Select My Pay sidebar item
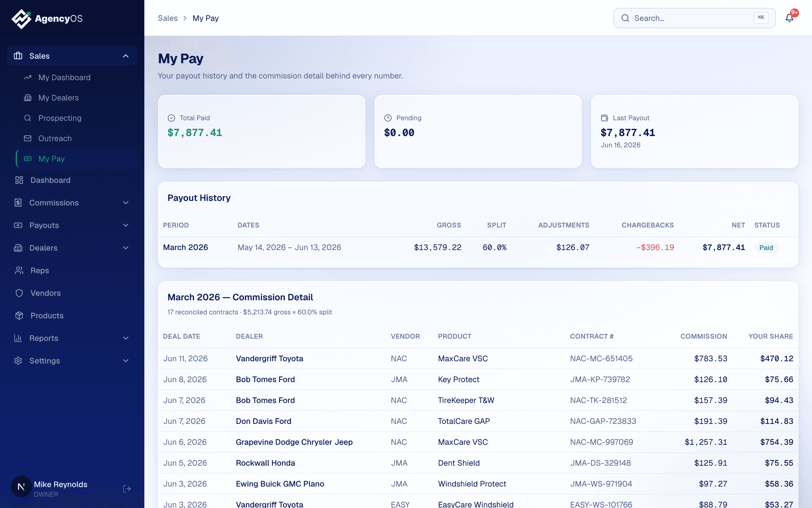 click(76, 159)
